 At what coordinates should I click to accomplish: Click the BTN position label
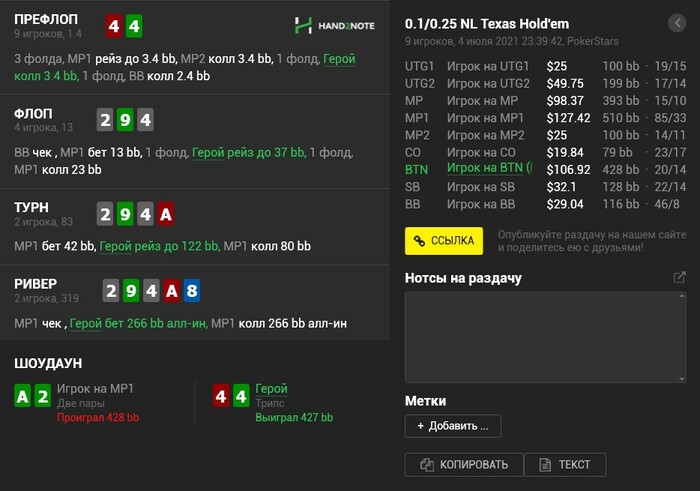click(416, 170)
